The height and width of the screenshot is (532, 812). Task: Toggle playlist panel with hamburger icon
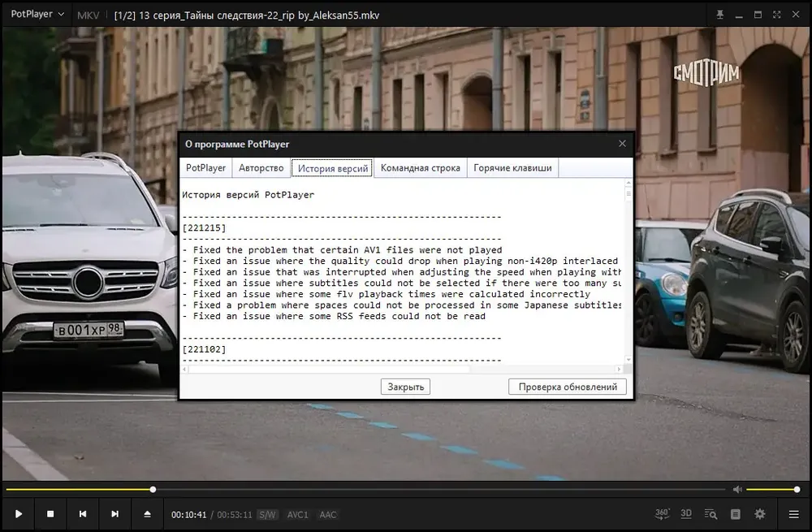coord(794,514)
